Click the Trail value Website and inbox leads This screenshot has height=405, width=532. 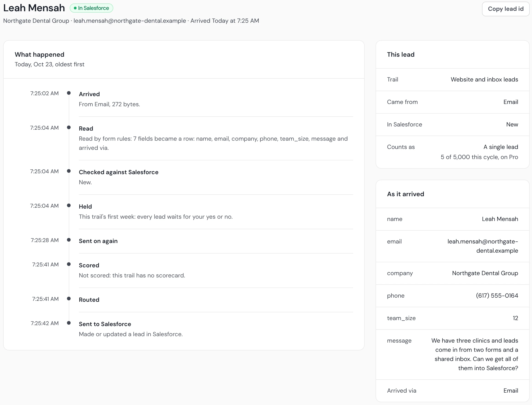coord(484,80)
